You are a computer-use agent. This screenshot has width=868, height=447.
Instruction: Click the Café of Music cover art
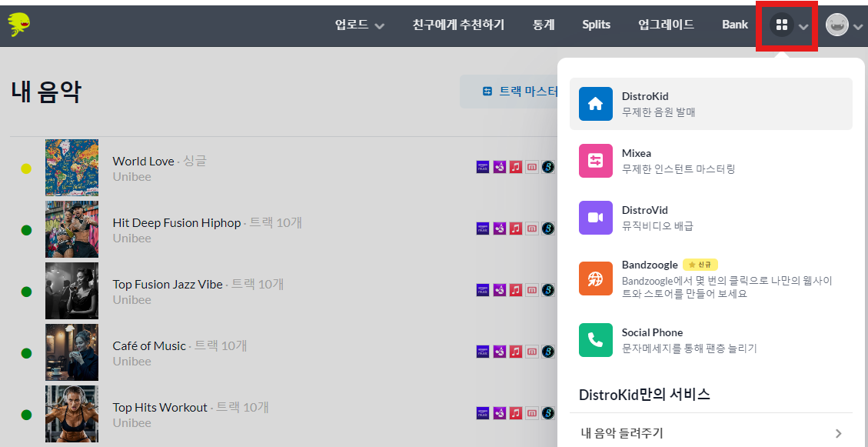[x=72, y=352]
